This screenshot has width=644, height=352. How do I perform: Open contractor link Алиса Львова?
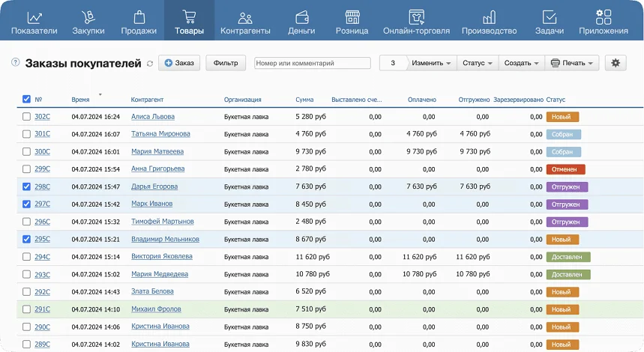[153, 117]
